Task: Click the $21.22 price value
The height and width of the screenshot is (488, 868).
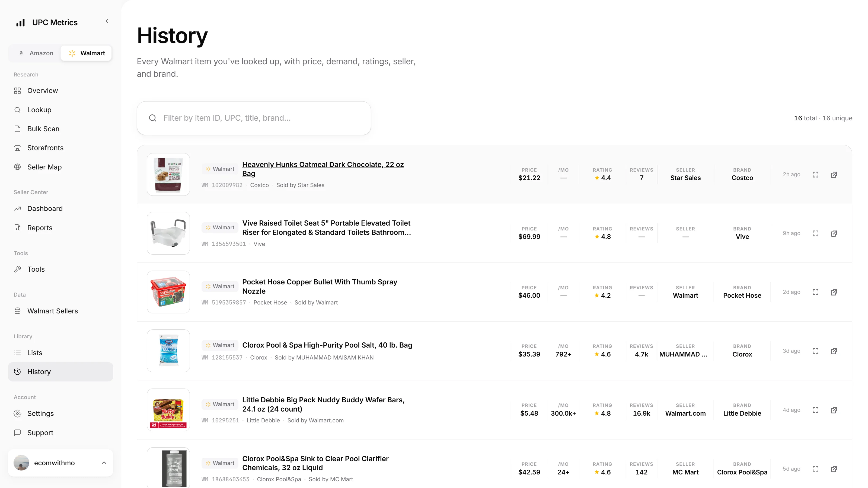Action: pyautogui.click(x=529, y=178)
